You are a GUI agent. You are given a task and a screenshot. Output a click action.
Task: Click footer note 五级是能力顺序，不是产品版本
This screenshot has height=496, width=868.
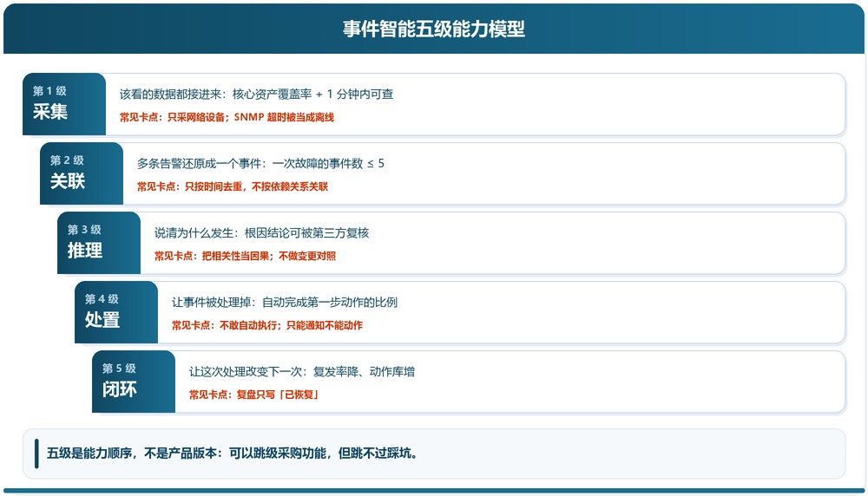tap(132, 454)
